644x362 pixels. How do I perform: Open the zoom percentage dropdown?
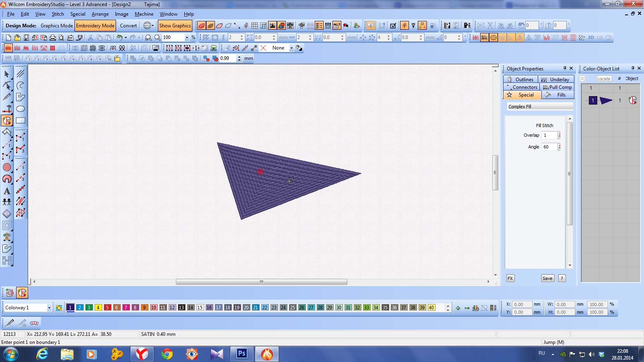187,37
